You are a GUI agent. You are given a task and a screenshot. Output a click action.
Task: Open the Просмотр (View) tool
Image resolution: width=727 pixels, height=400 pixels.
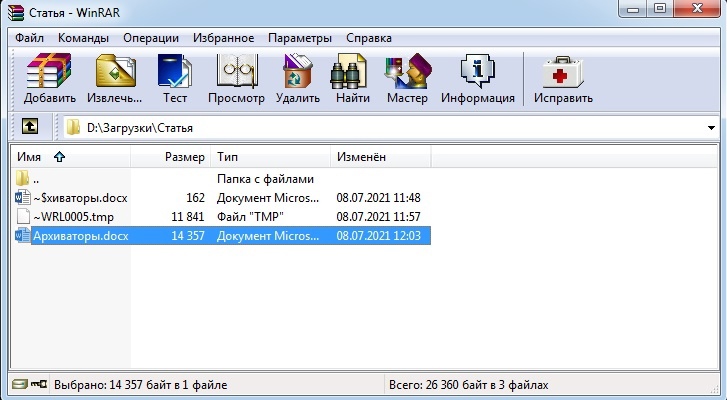tap(236, 79)
